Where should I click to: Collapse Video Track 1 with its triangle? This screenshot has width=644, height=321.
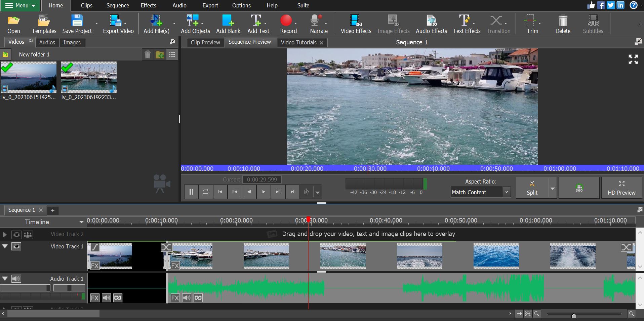5,246
